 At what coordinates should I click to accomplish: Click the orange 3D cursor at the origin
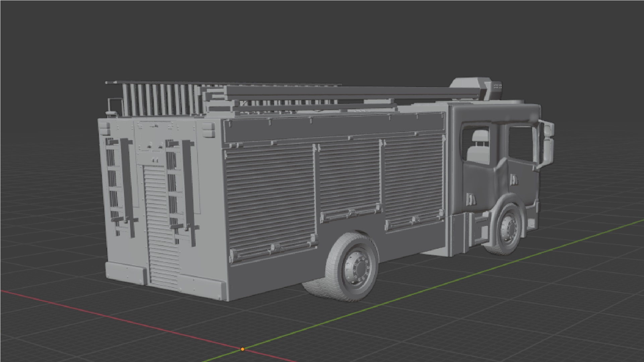[x=243, y=349]
